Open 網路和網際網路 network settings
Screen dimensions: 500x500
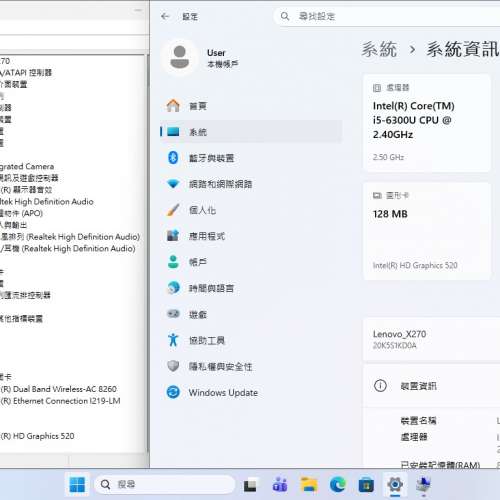pos(251,184)
